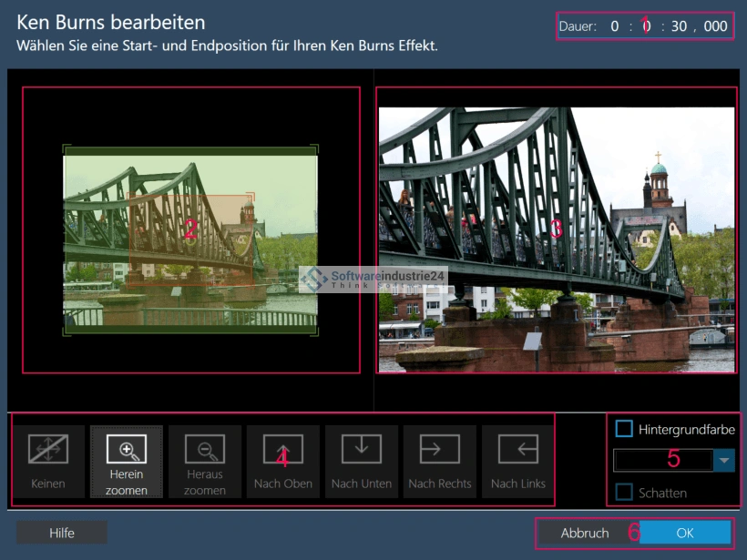Enable the Hintergrundfarbe checkbox
Viewport: 747px width, 560px height.
pos(624,429)
